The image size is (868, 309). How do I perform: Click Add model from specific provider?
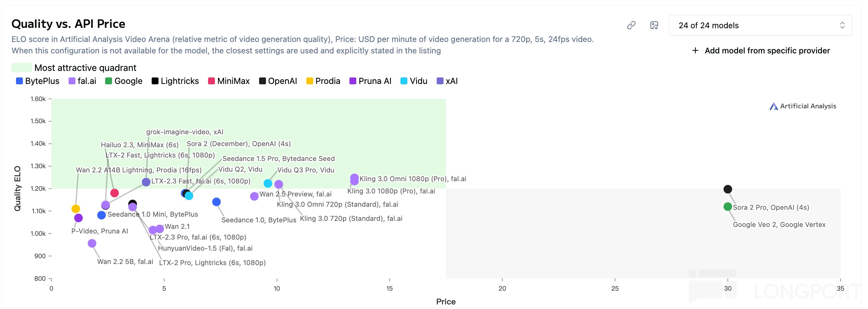(x=767, y=51)
